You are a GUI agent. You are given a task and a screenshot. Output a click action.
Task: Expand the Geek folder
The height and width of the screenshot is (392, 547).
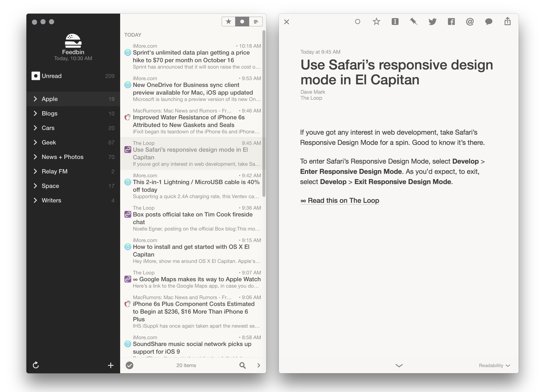[x=35, y=142]
